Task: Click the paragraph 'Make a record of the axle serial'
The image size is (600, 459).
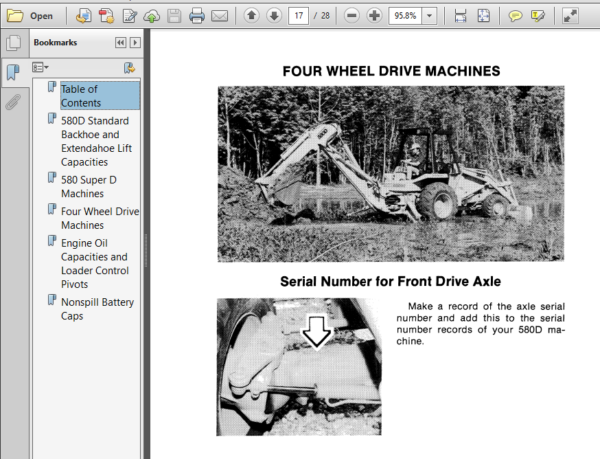Action: click(x=481, y=324)
